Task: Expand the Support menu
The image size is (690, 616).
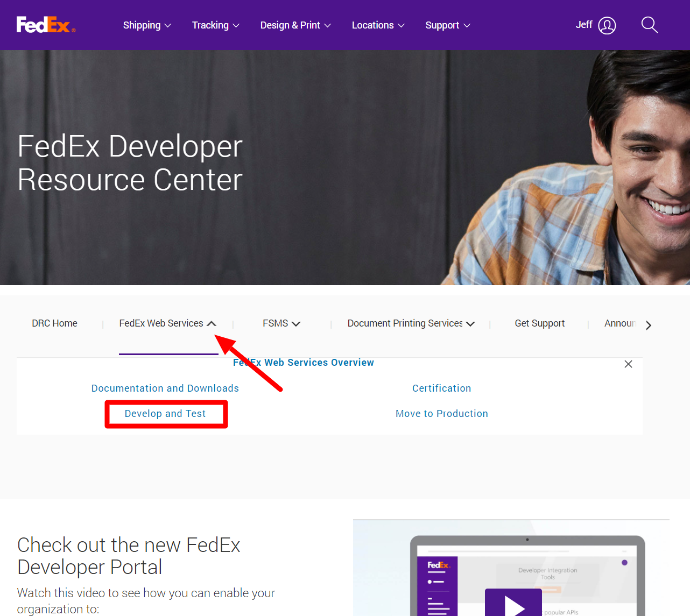Action: point(448,25)
